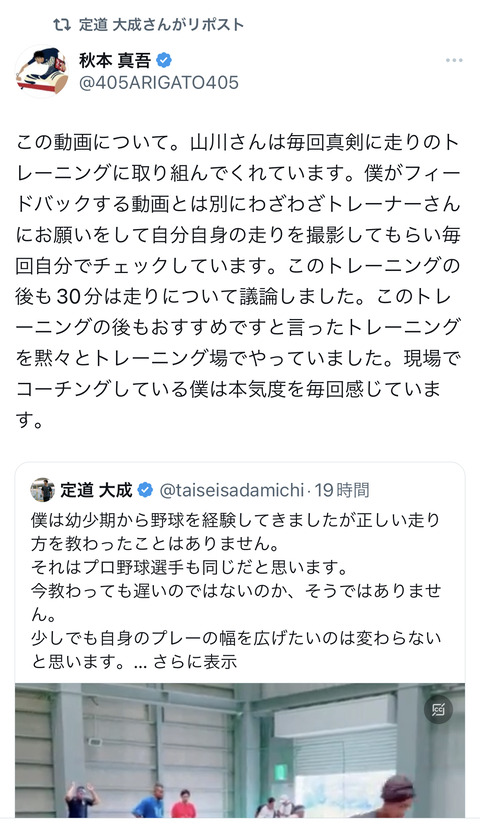Tap the repost arrows icon above the post
Screen dimensions: 480x828
coord(62,24)
